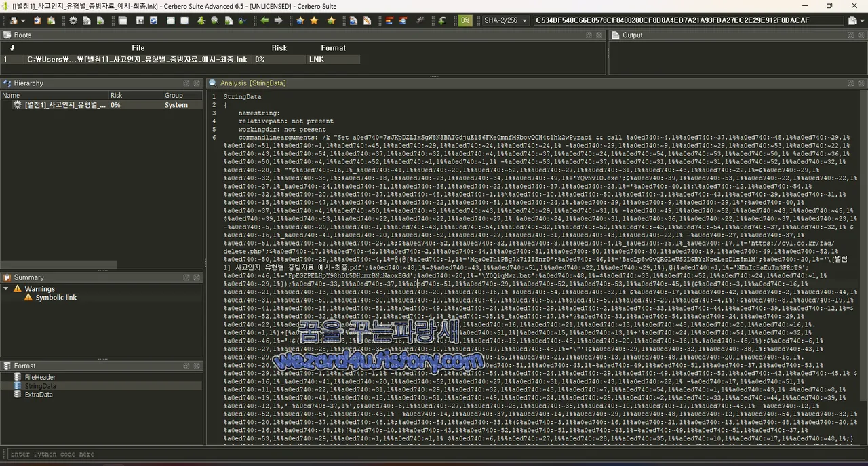This screenshot has height=466, width=868.
Task: Click the 0% risk button
Action: [465, 21]
